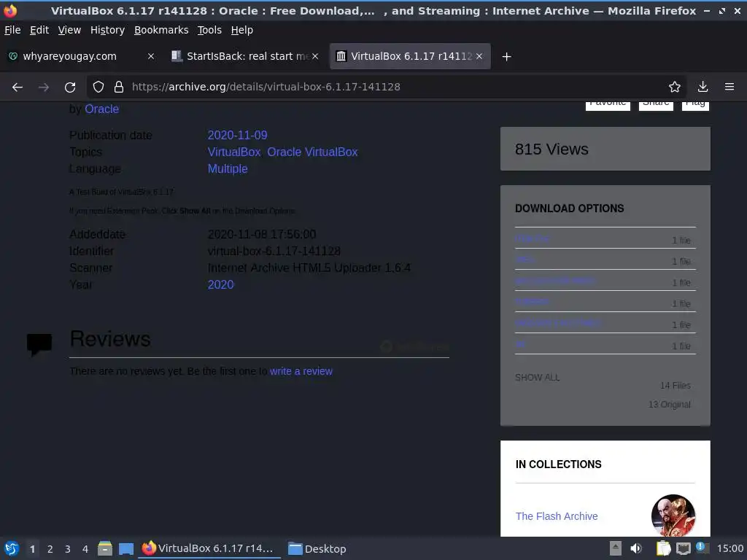The height and width of the screenshot is (560, 747).
Task: Go back with the browser back arrow
Action: click(x=18, y=87)
